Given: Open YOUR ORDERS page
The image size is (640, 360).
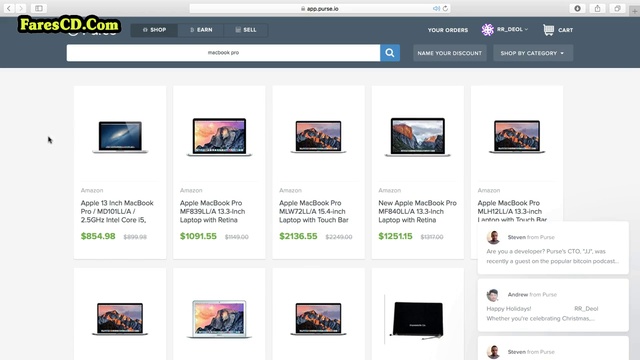Looking at the screenshot, I should point(448,30).
